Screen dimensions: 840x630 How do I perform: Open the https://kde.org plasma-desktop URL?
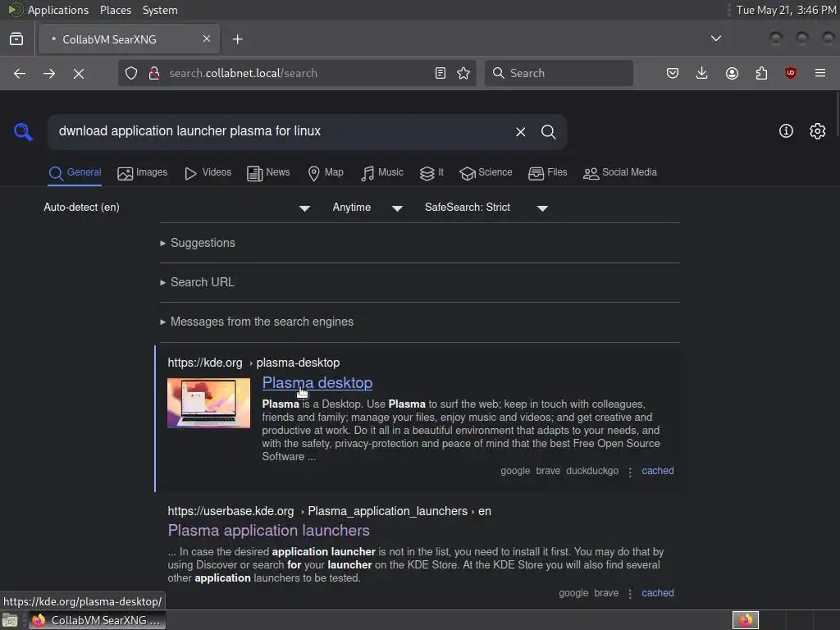point(253,363)
